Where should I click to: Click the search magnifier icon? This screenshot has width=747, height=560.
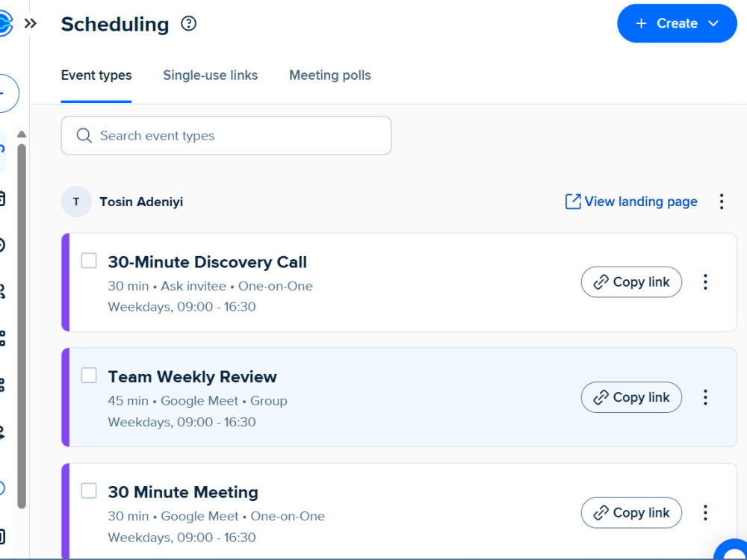84,136
